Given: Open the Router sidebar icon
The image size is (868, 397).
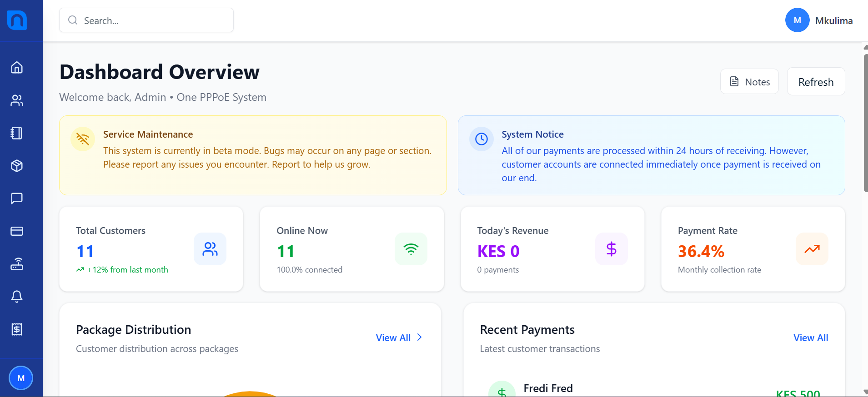Looking at the screenshot, I should pyautogui.click(x=17, y=264).
